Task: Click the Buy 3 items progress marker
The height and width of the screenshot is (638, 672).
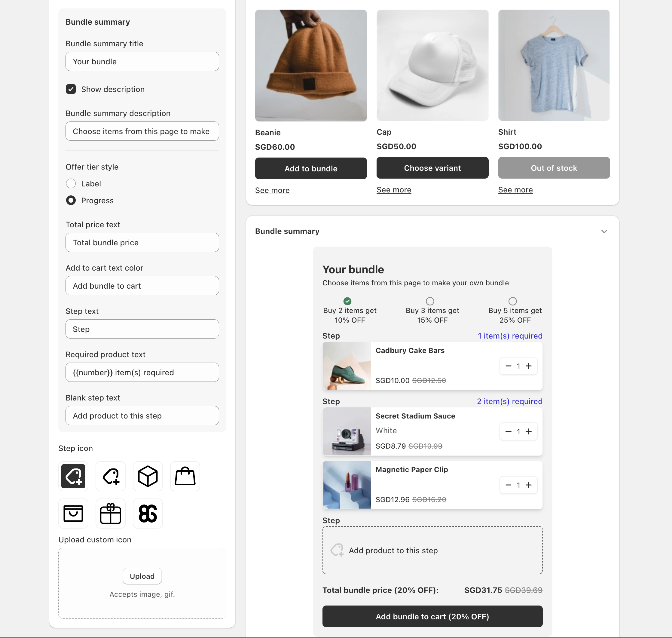Action: (x=430, y=301)
